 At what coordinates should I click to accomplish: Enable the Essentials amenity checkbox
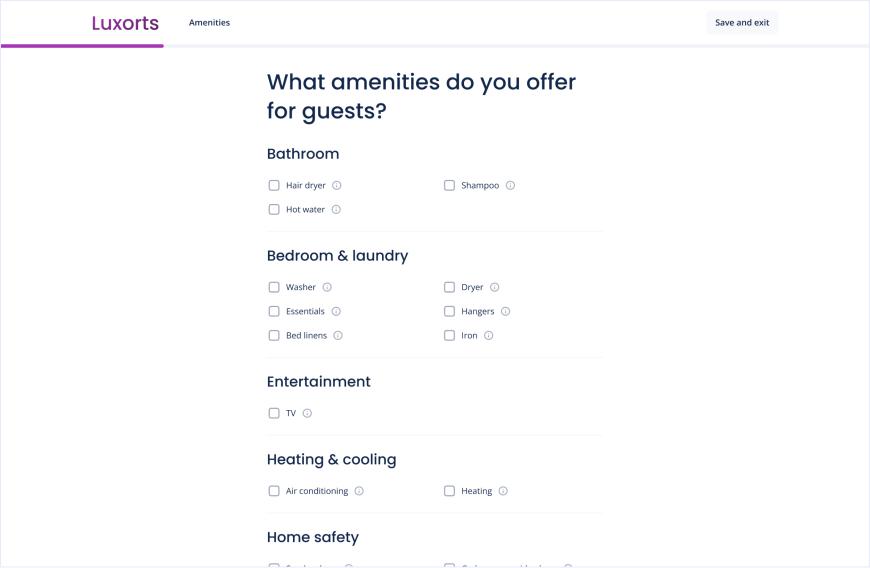(x=274, y=311)
